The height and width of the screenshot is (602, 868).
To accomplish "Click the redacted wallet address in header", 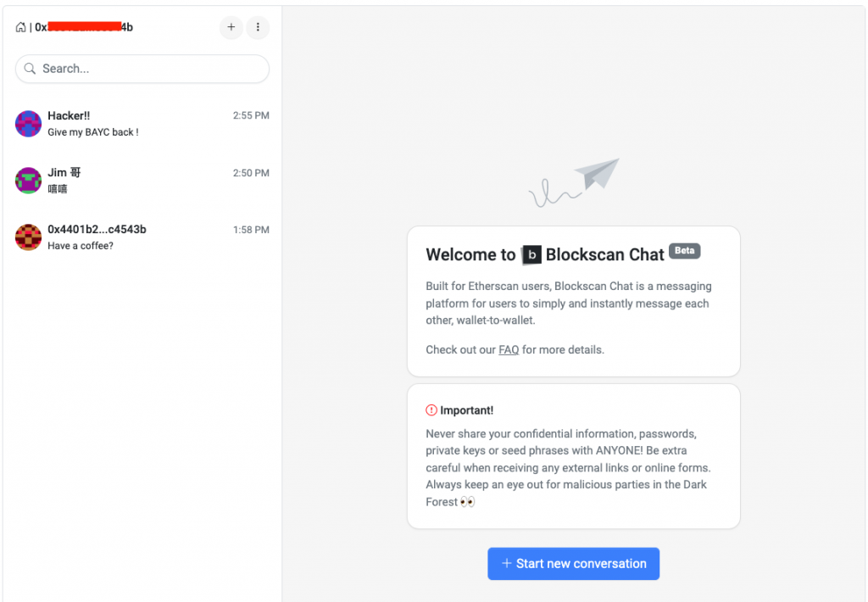I will click(x=85, y=27).
